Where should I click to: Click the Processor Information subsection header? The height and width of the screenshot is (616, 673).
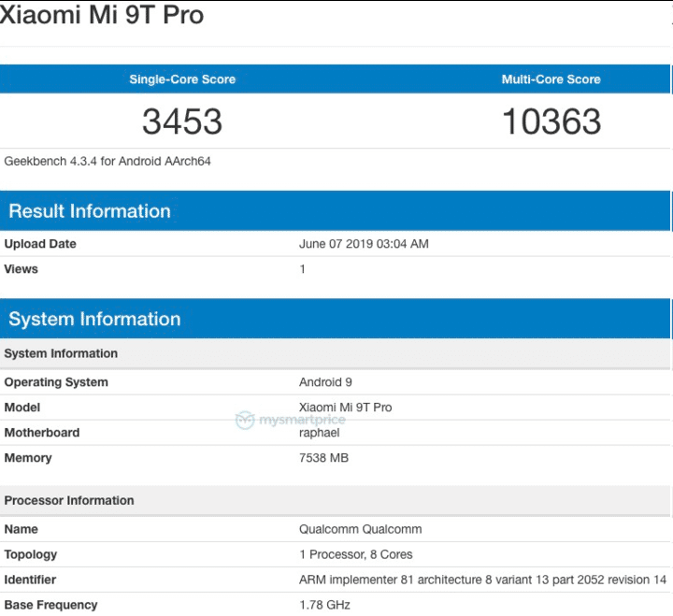69,500
